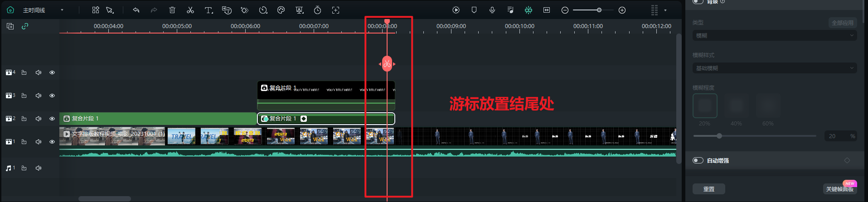868x202 pixels.
Task: Lock video track 1
Action: coord(24,142)
